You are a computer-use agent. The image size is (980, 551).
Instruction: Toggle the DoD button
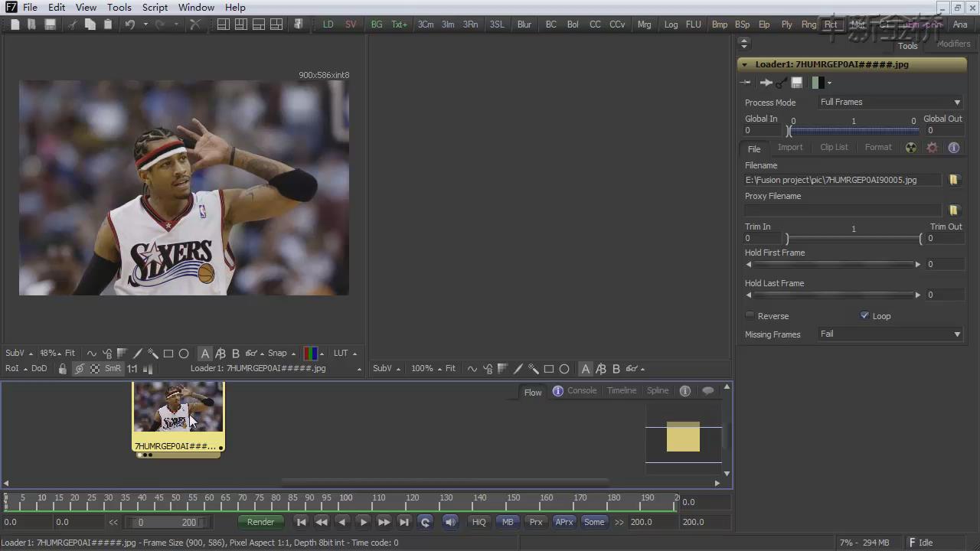click(x=39, y=369)
